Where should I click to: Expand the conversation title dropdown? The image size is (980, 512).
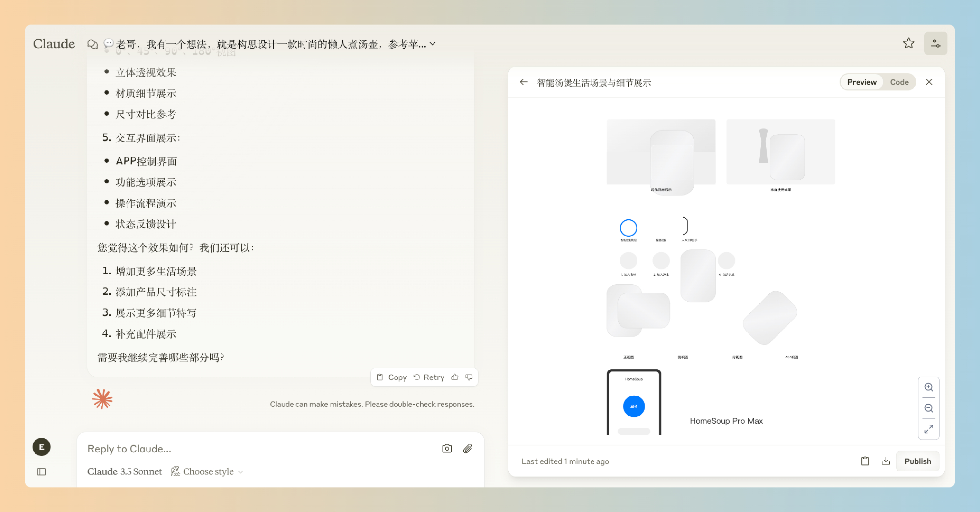(x=433, y=44)
